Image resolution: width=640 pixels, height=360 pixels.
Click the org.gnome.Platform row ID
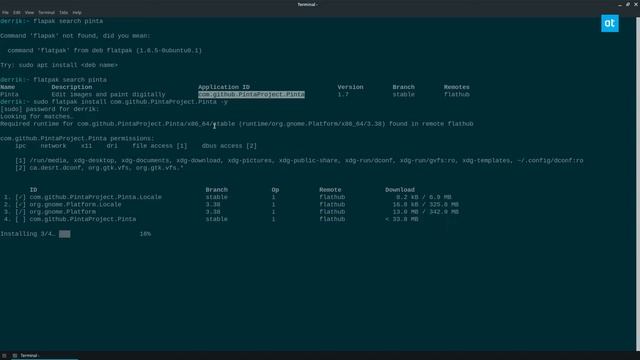(x=62, y=212)
